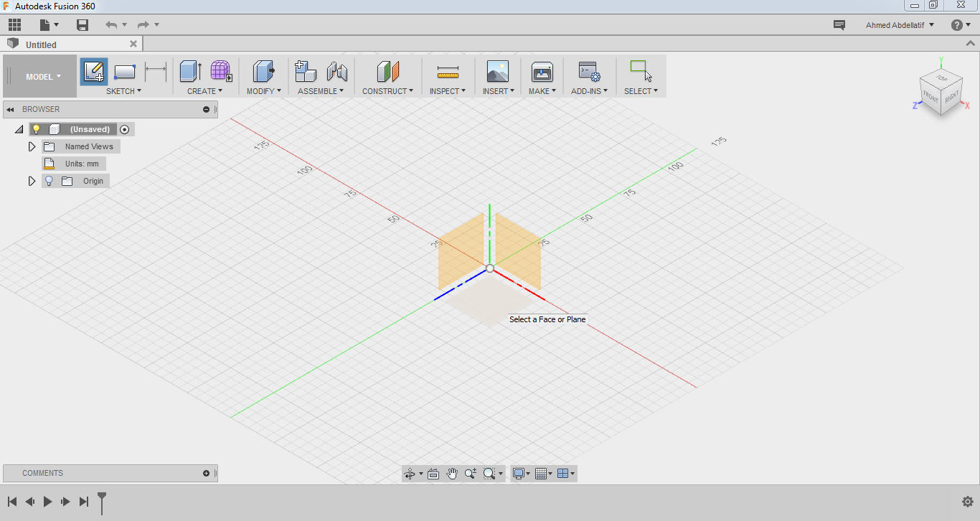This screenshot has width=980, height=521.
Task: Select the Sketch Dimension tool
Action: click(x=156, y=72)
